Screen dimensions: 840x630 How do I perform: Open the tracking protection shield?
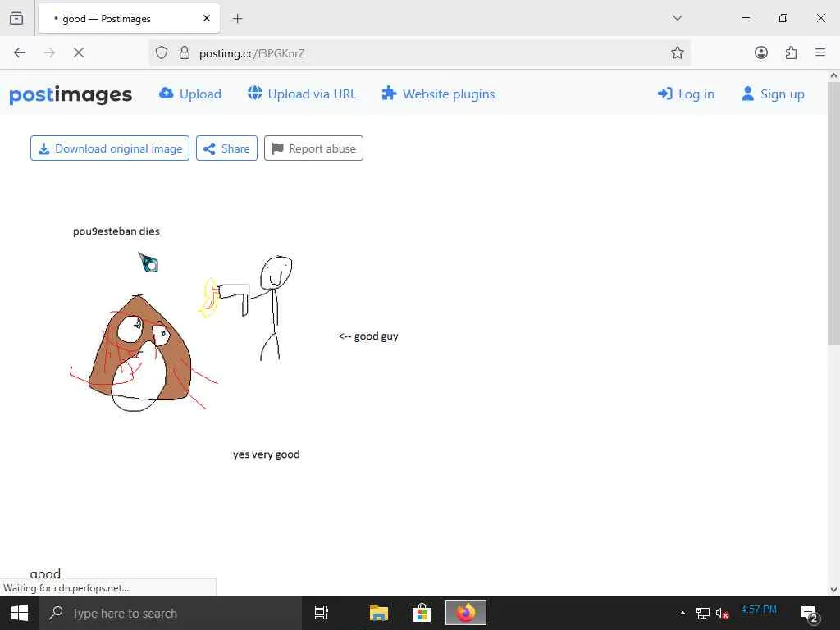coord(162,52)
